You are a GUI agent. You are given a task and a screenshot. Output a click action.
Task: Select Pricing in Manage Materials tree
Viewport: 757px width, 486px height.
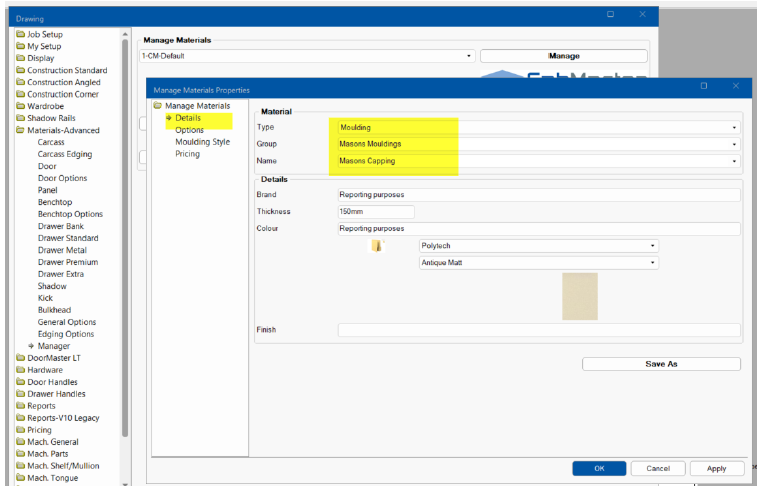[187, 154]
